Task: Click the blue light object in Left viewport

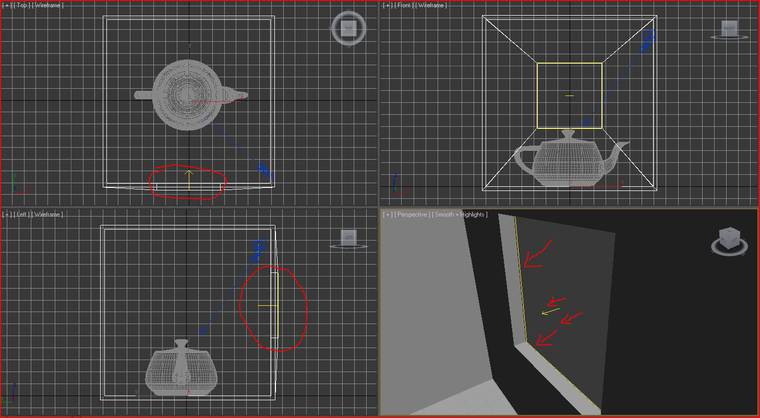Action: pos(259,250)
